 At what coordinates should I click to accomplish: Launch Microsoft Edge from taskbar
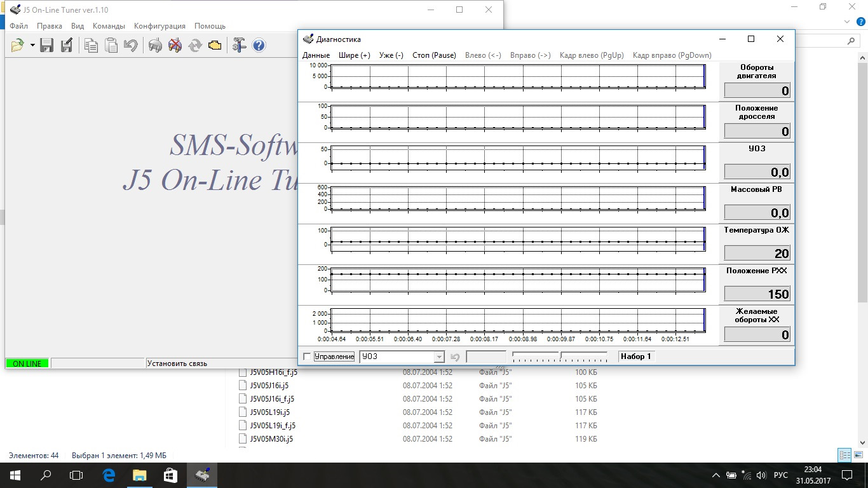tap(109, 475)
